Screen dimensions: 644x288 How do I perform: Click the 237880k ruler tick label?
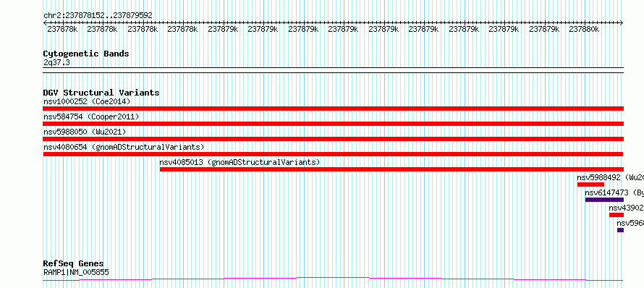coord(584,29)
